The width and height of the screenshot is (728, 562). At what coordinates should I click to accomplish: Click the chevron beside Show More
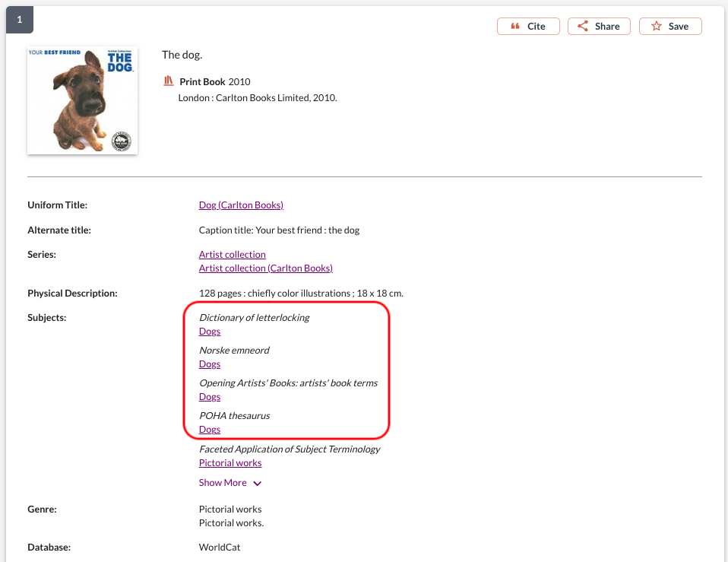click(x=258, y=484)
